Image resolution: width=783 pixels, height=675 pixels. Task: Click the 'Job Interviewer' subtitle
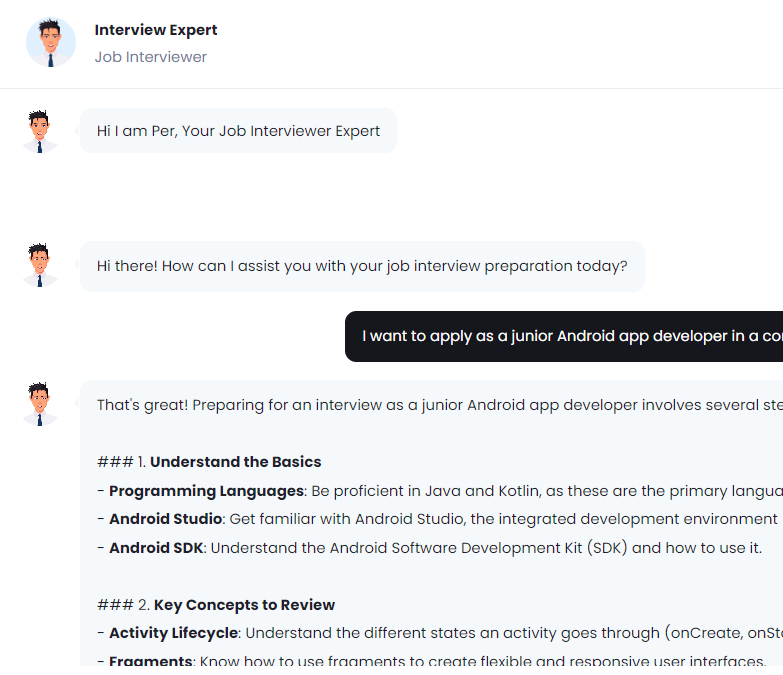point(151,57)
